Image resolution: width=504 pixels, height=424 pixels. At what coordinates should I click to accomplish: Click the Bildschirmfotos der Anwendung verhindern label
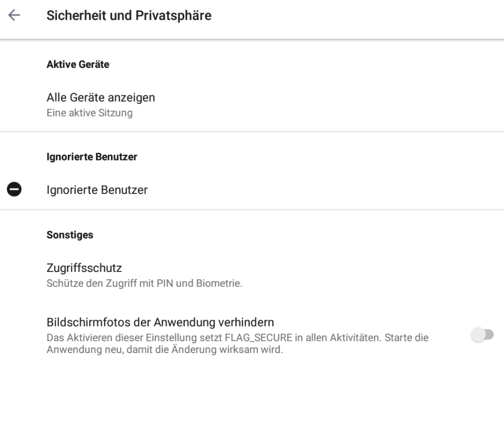(x=160, y=322)
